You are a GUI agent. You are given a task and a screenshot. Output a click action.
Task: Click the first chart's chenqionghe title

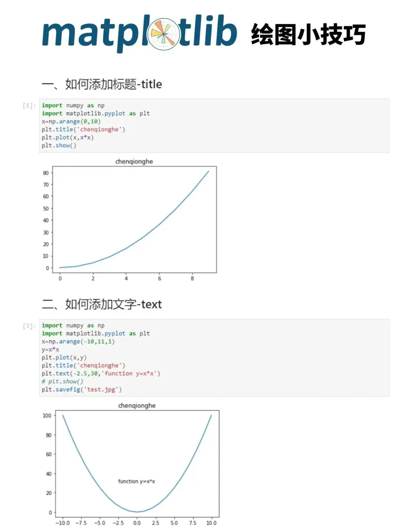coord(134,161)
